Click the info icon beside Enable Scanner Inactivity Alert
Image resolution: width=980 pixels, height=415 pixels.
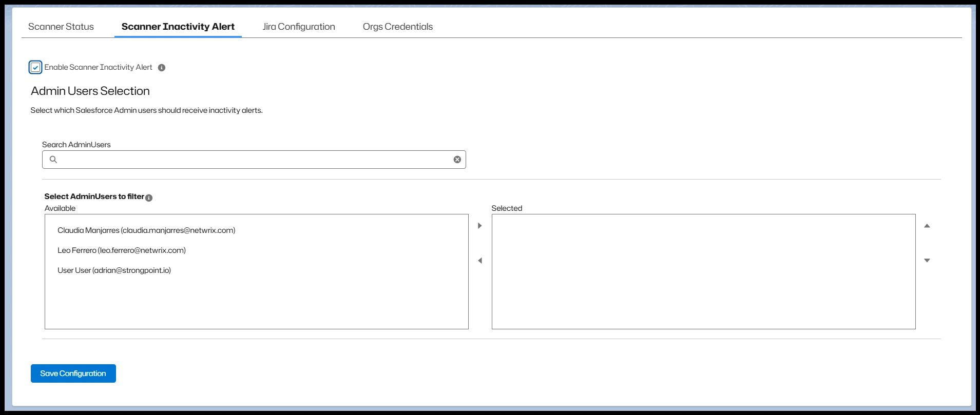(162, 68)
